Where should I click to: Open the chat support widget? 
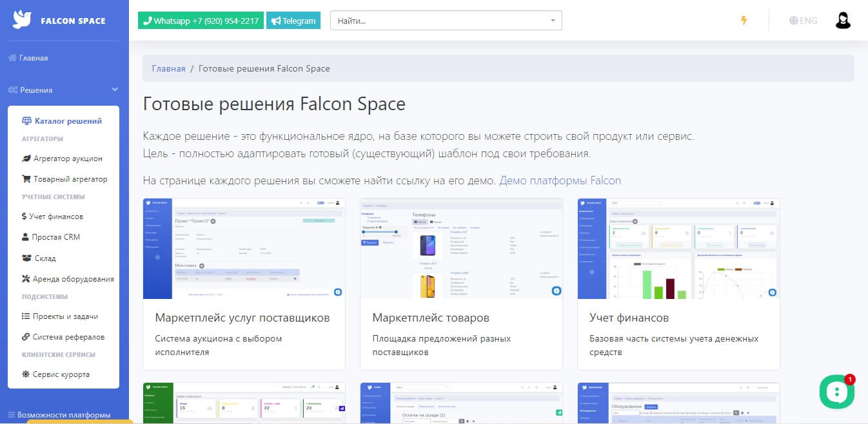pyautogui.click(x=836, y=392)
